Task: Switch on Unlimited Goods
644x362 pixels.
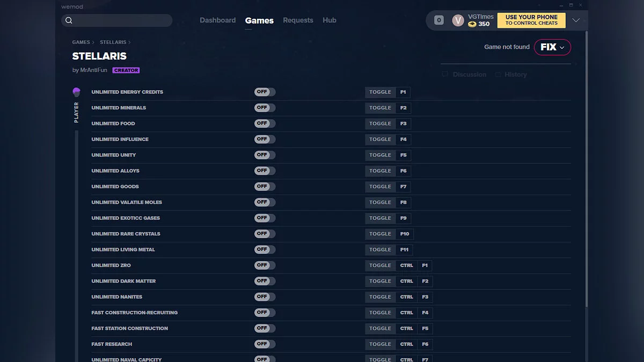Action: point(265,186)
